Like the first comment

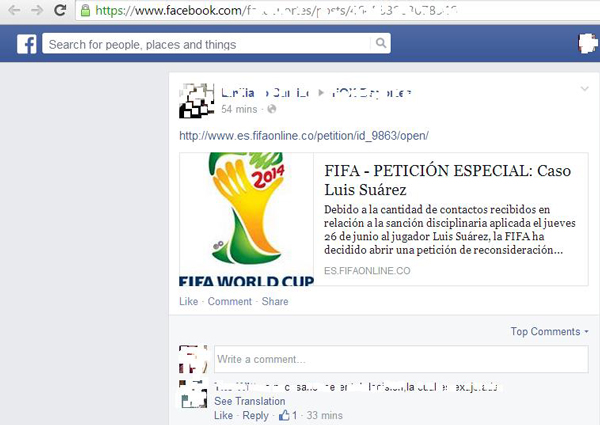(223, 415)
